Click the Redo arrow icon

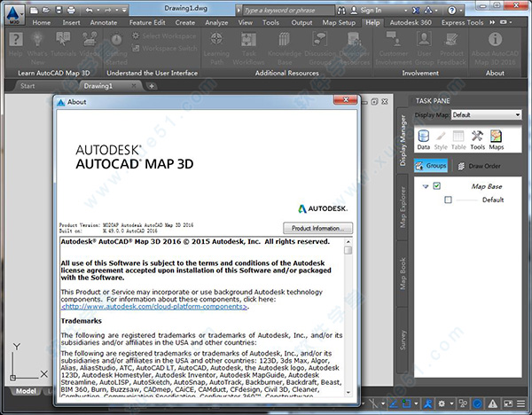108,11
